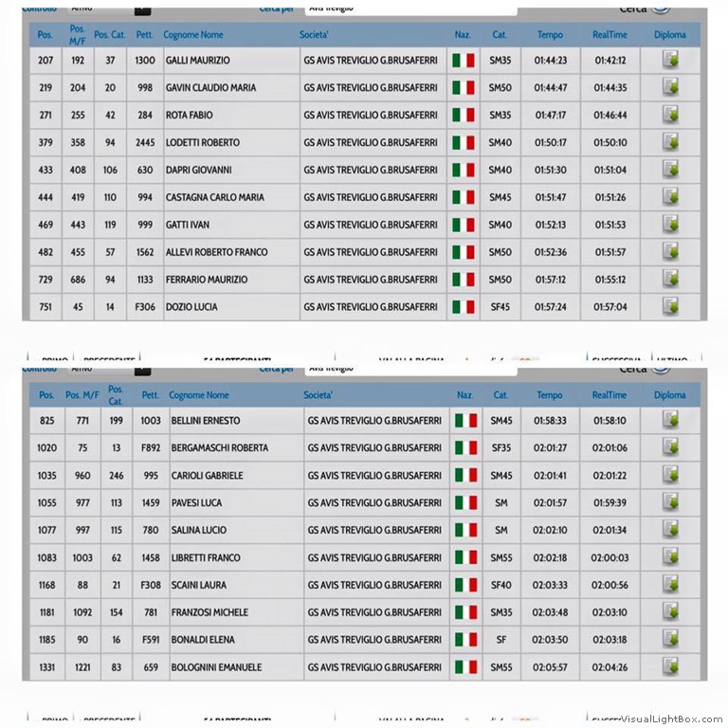Viewport: 728px width, 728px height.
Task: Select name cell GALLI MAURIZIO
Action: coord(231,60)
